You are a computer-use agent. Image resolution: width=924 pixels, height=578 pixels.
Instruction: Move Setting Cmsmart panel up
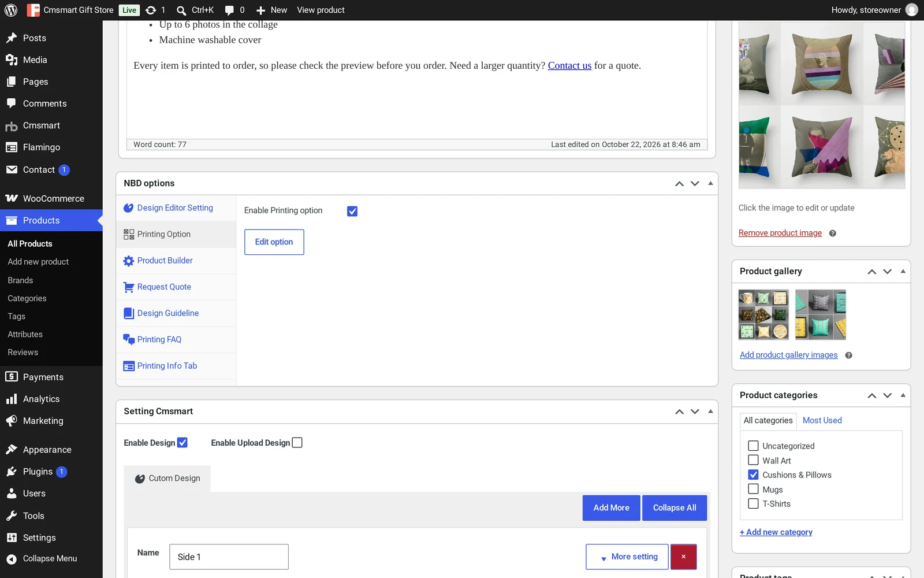[679, 412]
